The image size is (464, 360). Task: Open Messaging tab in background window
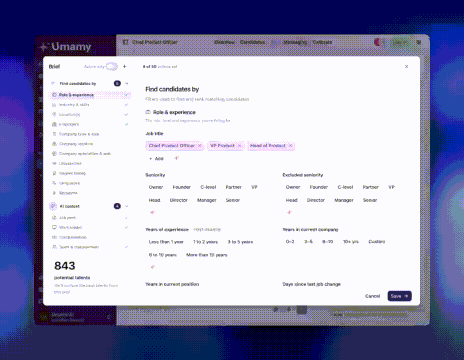(295, 42)
